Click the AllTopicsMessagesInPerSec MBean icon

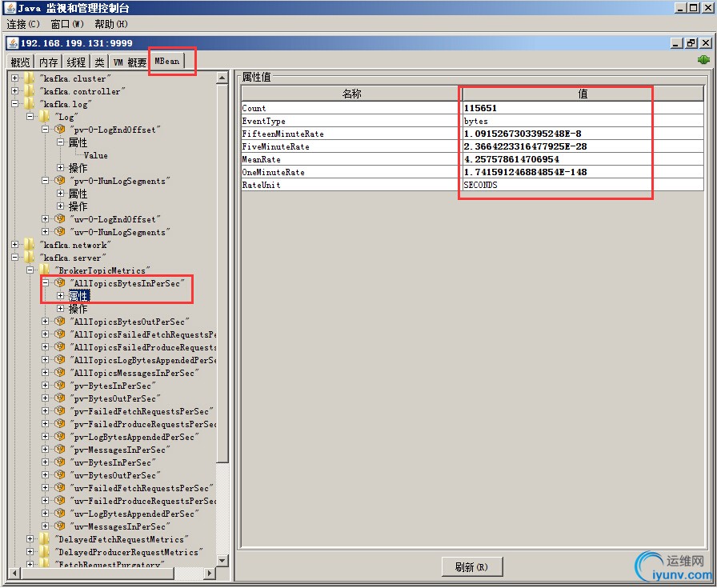[x=59, y=373]
